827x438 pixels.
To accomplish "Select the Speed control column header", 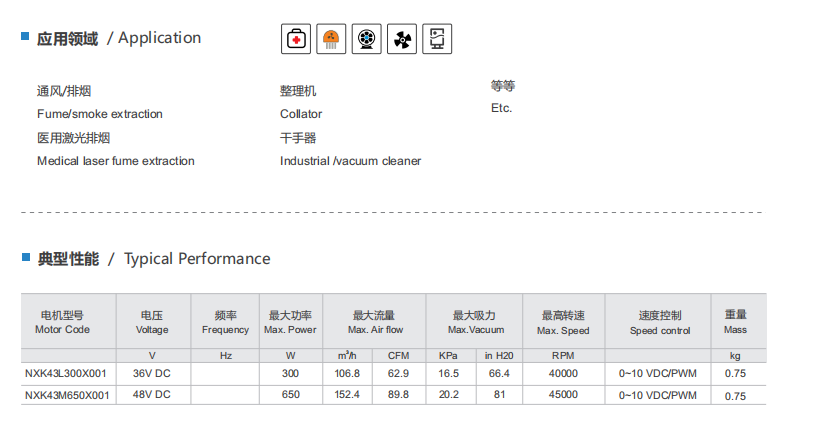I will tap(660, 322).
